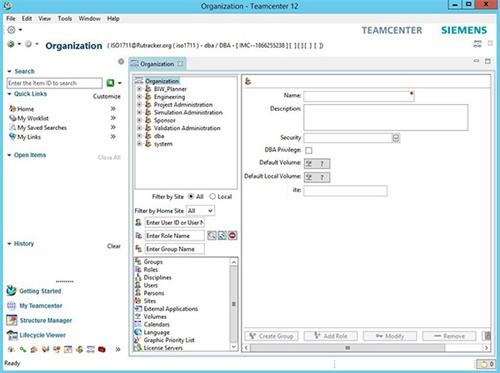Click the navigation pane settings gear icon

pyautogui.click(x=121, y=61)
